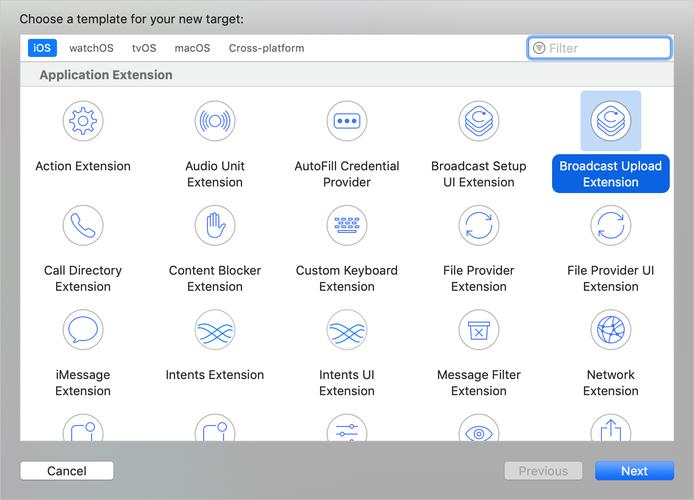
Task: Switch to the watchOS tab
Action: click(91, 48)
